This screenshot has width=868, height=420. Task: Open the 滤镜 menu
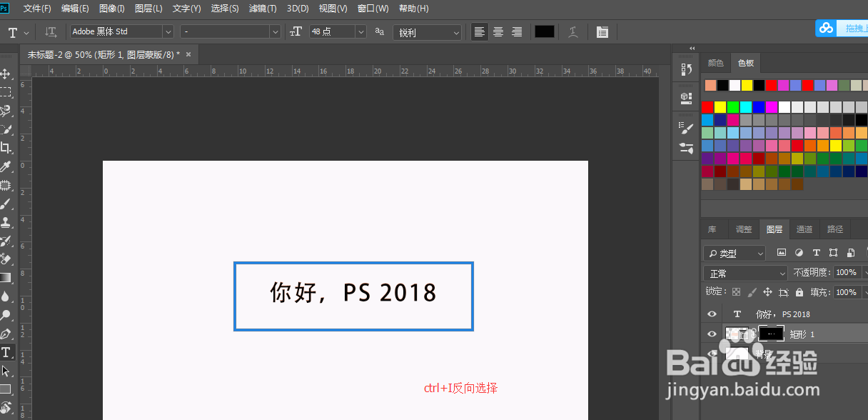[262, 9]
